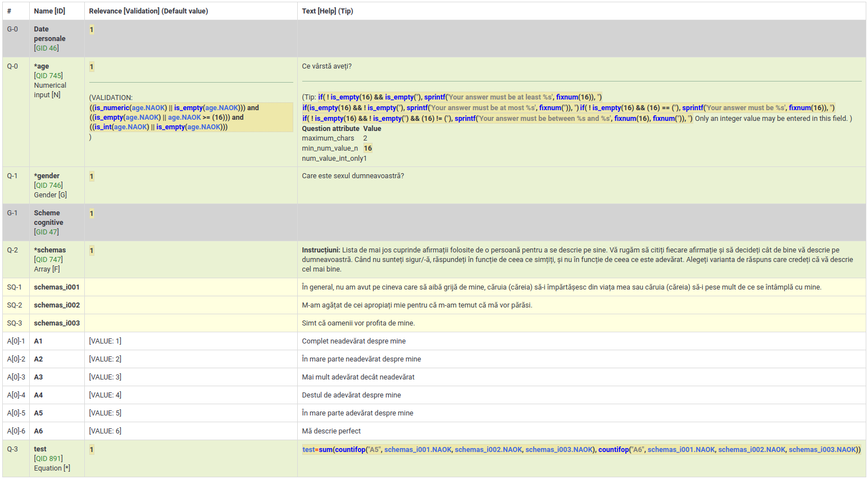Open the GID 47 link under Scheme cognitive

[46, 232]
